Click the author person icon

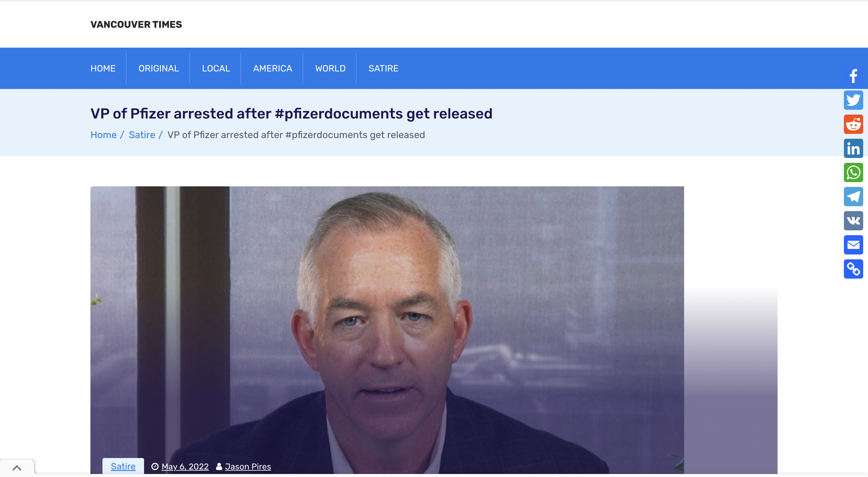coord(219,466)
